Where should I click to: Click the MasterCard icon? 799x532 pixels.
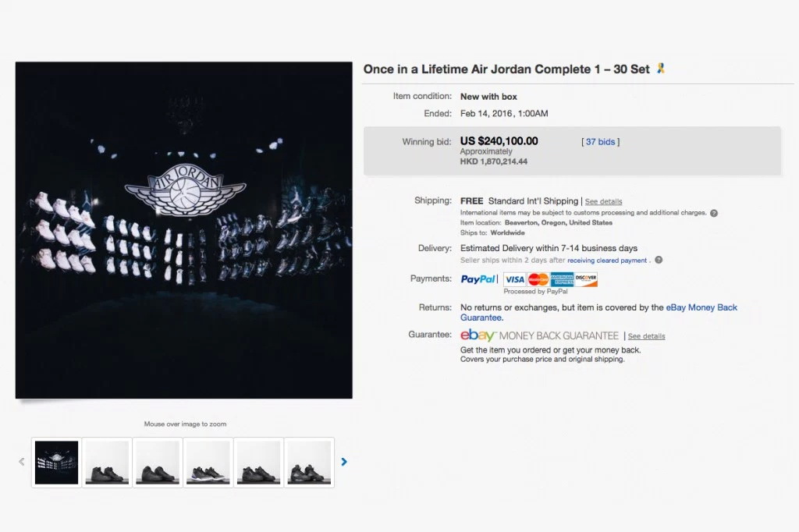click(x=538, y=279)
